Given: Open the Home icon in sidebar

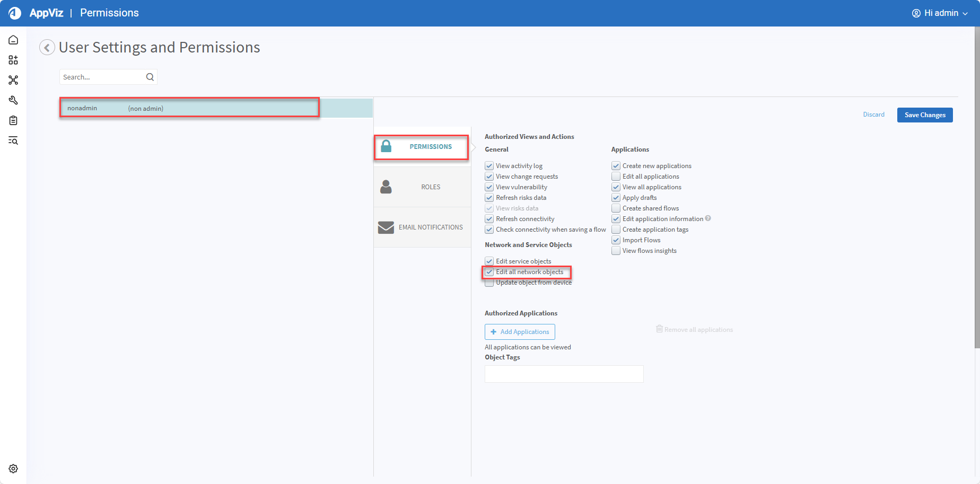Looking at the screenshot, I should pyautogui.click(x=13, y=40).
